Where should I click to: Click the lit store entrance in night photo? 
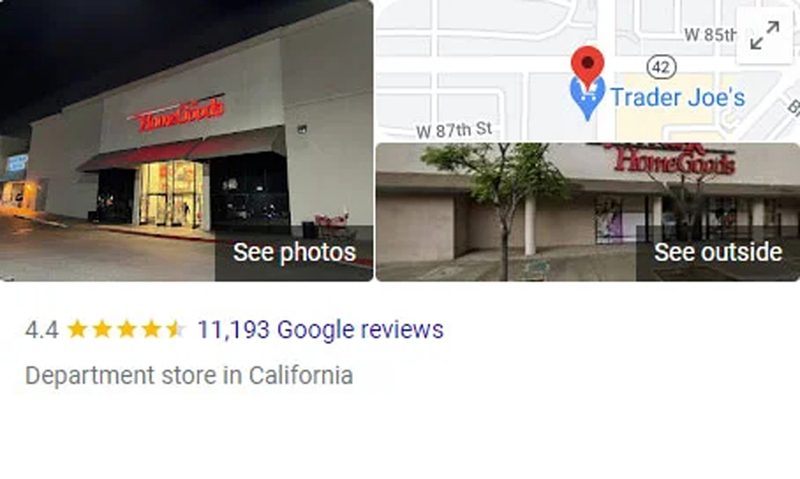point(171,194)
